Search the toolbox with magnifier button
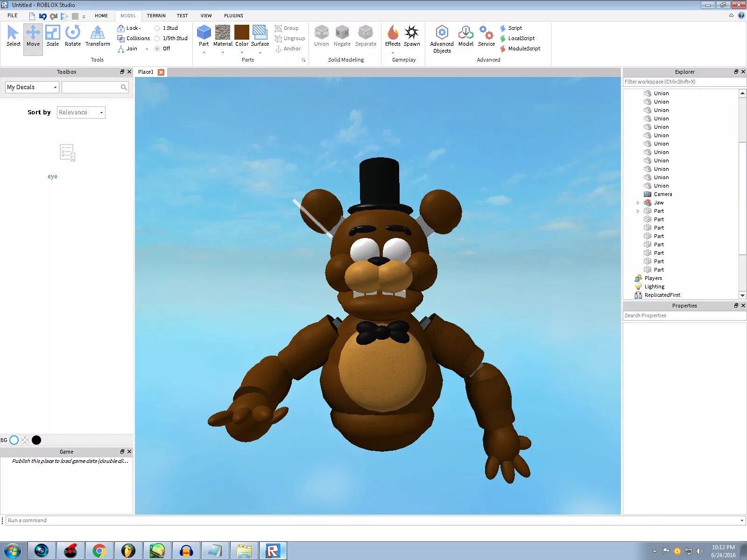747x560 pixels. pyautogui.click(x=124, y=87)
